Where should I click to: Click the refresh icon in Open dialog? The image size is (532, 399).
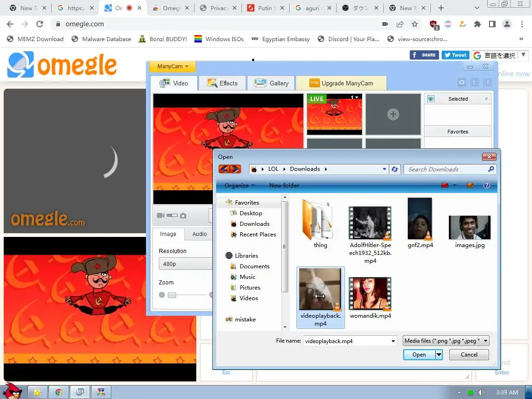[x=394, y=169]
